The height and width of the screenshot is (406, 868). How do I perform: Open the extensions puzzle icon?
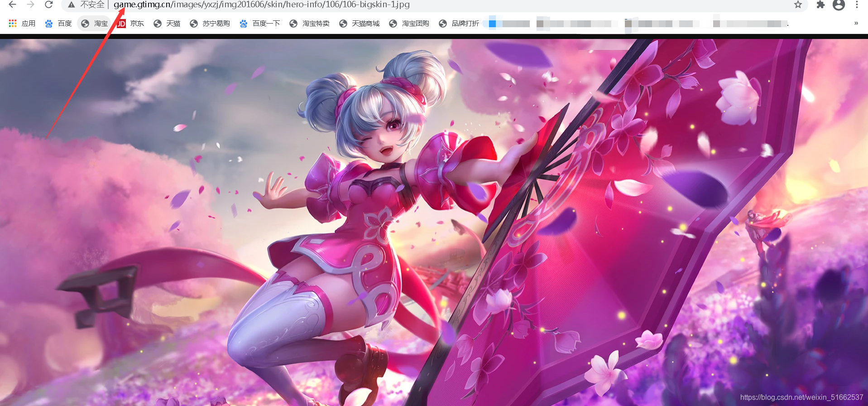pyautogui.click(x=820, y=5)
